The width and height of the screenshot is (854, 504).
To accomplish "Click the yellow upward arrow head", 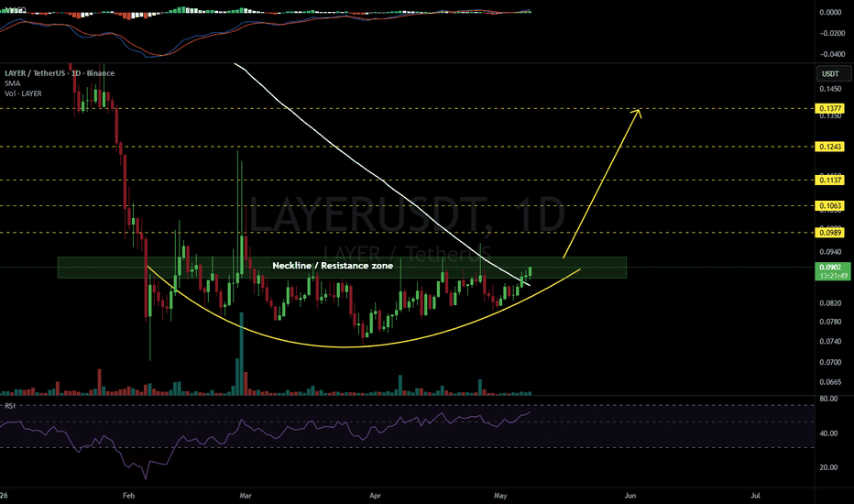I will (636, 113).
